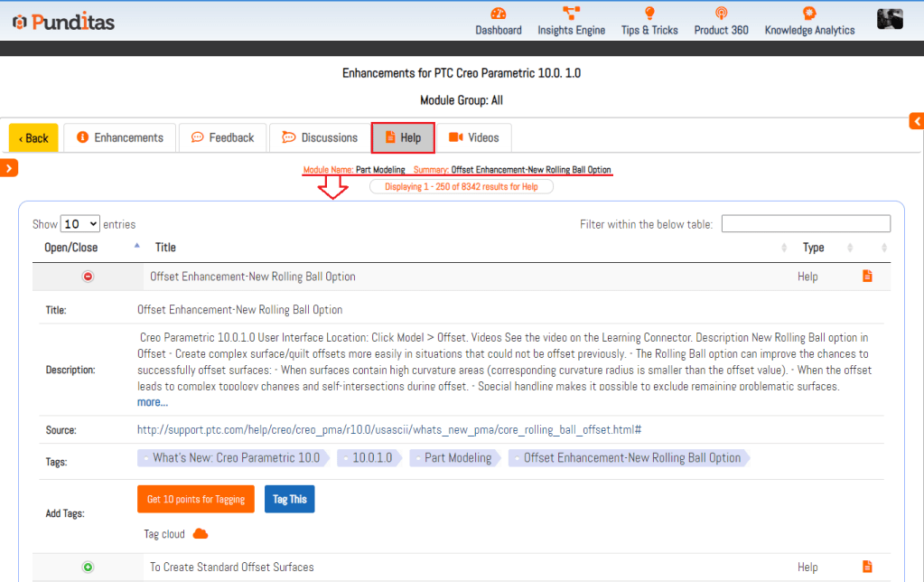Open Insights Engine from top navigation

click(571, 14)
